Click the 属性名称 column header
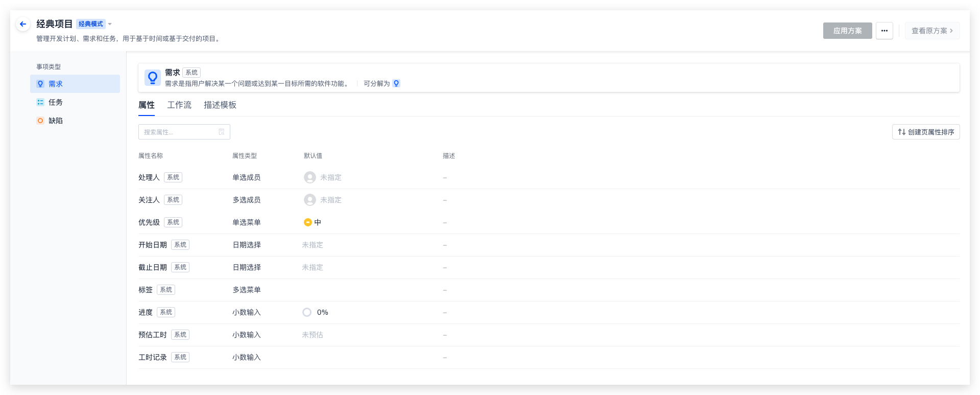Screen dimensions: 980x395 (151, 156)
